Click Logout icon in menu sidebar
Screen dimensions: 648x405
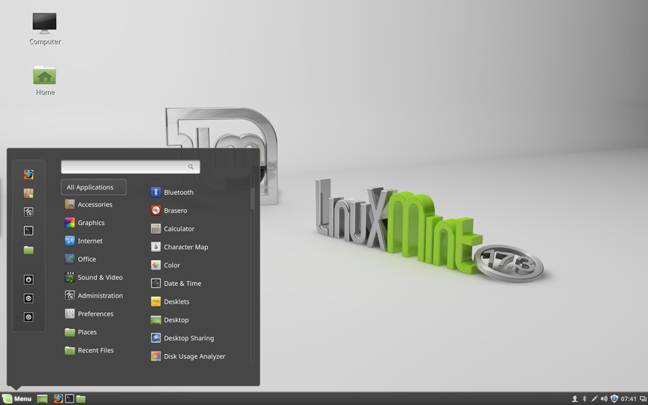click(29, 298)
